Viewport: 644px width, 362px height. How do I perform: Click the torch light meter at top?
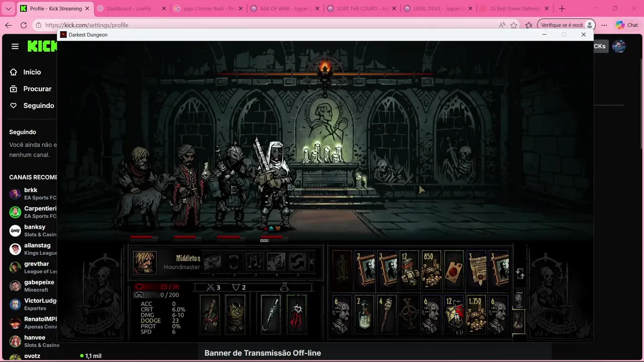pyautogui.click(x=325, y=74)
